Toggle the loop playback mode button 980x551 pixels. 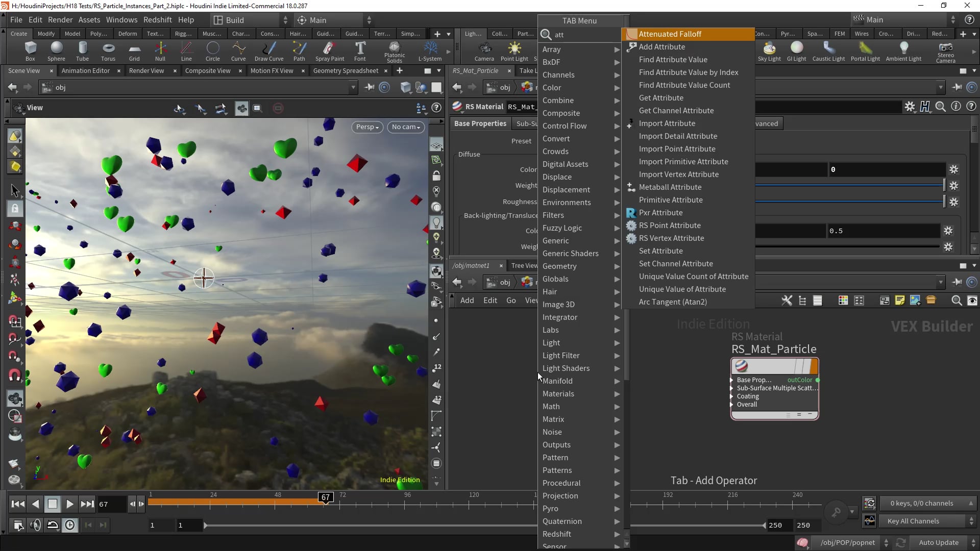coord(53,525)
